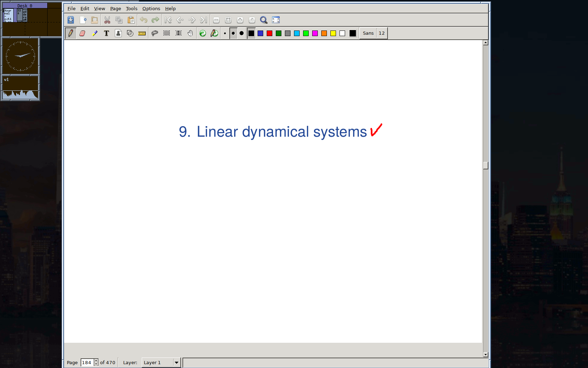Select the lasso Select Region tool
The height and width of the screenshot is (368, 588).
[154, 33]
